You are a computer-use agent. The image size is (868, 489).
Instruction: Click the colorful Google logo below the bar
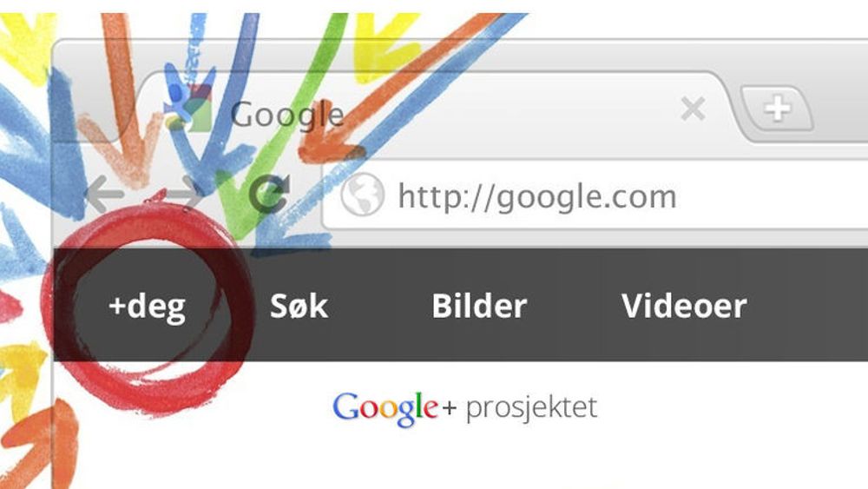[x=385, y=409]
